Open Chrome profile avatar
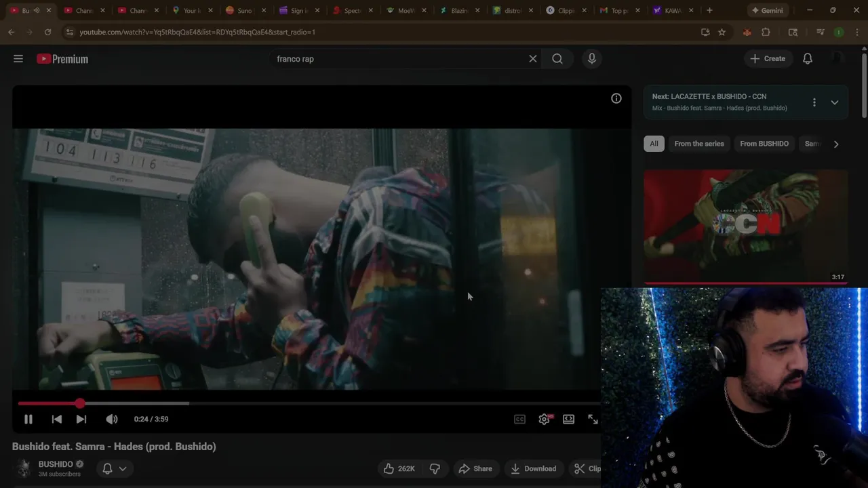The image size is (868, 488). [x=839, y=32]
